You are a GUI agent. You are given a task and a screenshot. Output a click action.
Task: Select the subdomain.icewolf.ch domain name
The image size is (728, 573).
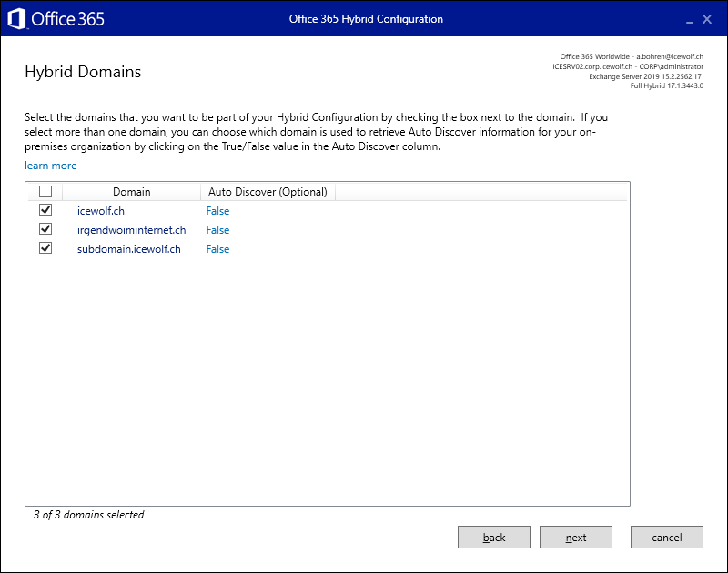pos(128,248)
